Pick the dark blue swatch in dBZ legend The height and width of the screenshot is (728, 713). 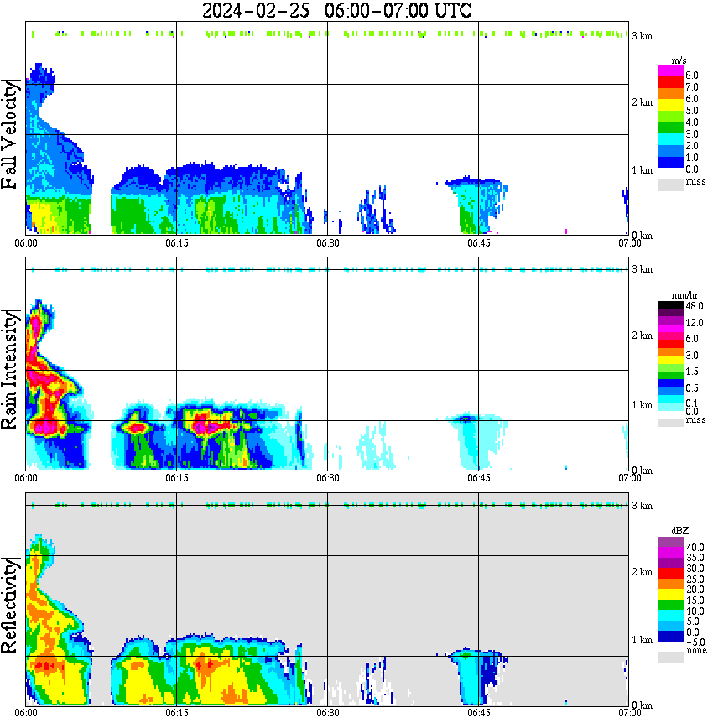[670, 636]
